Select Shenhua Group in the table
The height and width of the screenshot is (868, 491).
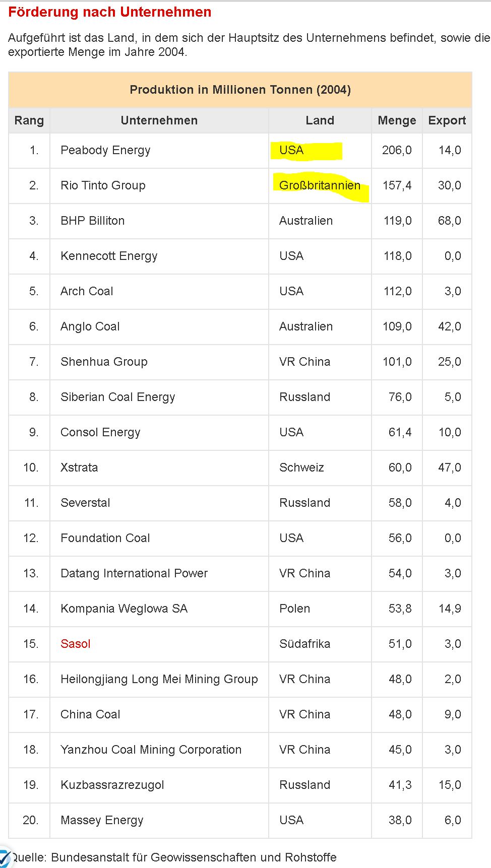point(104,362)
